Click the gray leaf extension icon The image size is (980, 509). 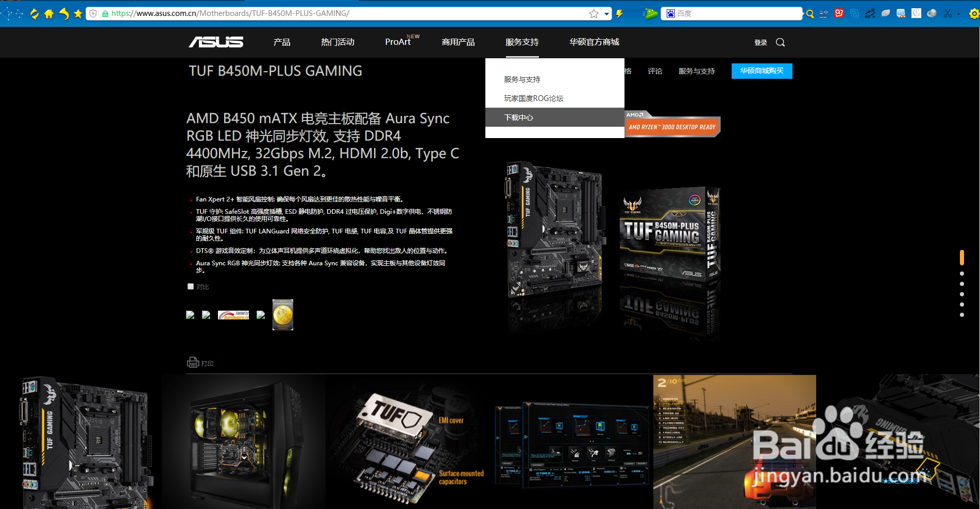pyautogui.click(x=885, y=13)
